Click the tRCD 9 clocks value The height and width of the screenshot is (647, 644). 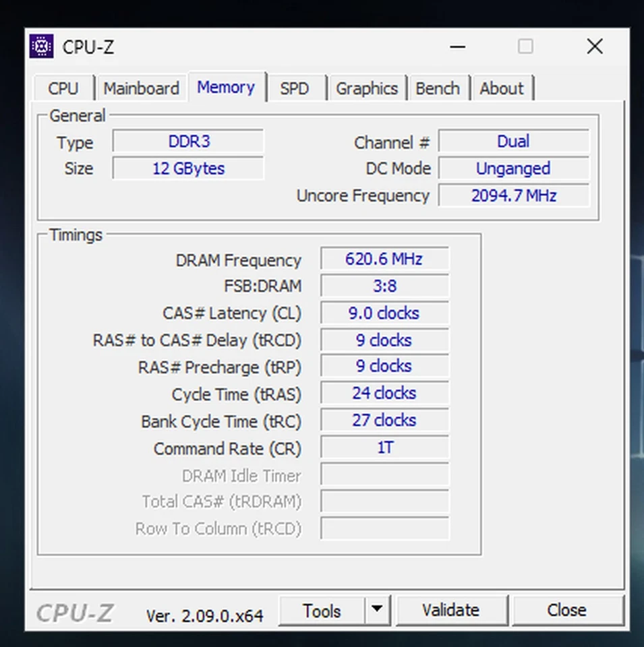click(x=384, y=340)
